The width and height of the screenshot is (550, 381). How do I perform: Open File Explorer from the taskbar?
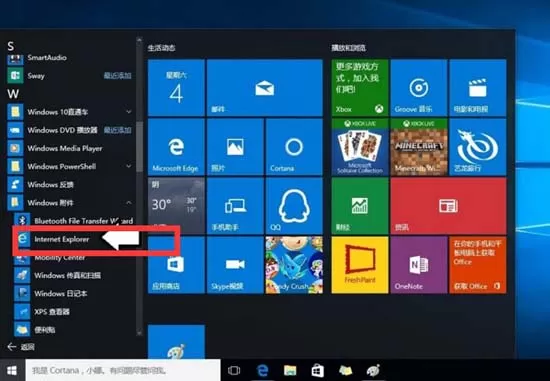pyautogui.click(x=290, y=370)
